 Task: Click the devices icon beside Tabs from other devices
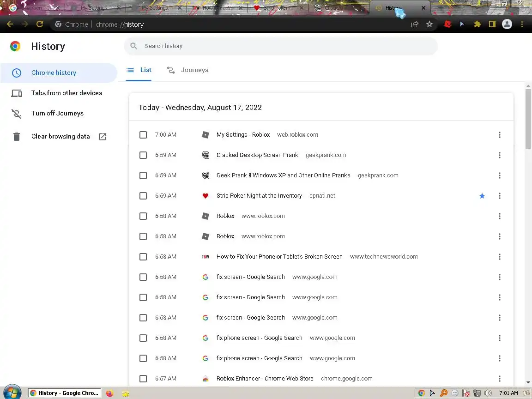point(16,93)
